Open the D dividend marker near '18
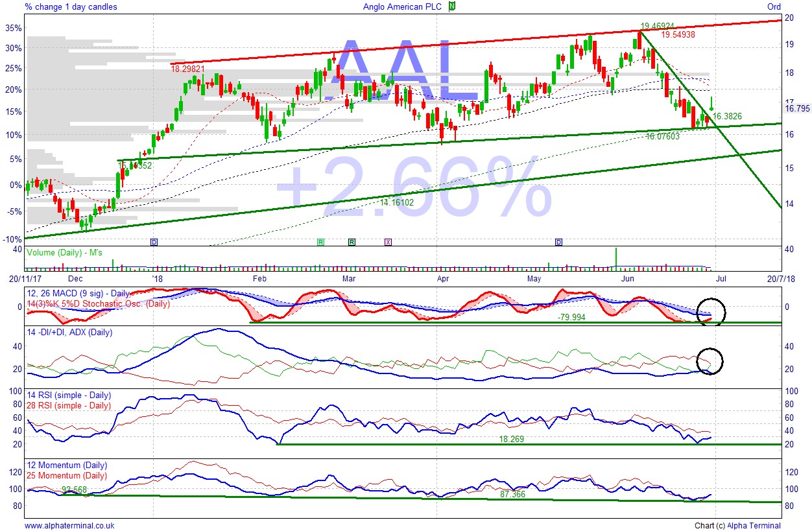 (154, 242)
